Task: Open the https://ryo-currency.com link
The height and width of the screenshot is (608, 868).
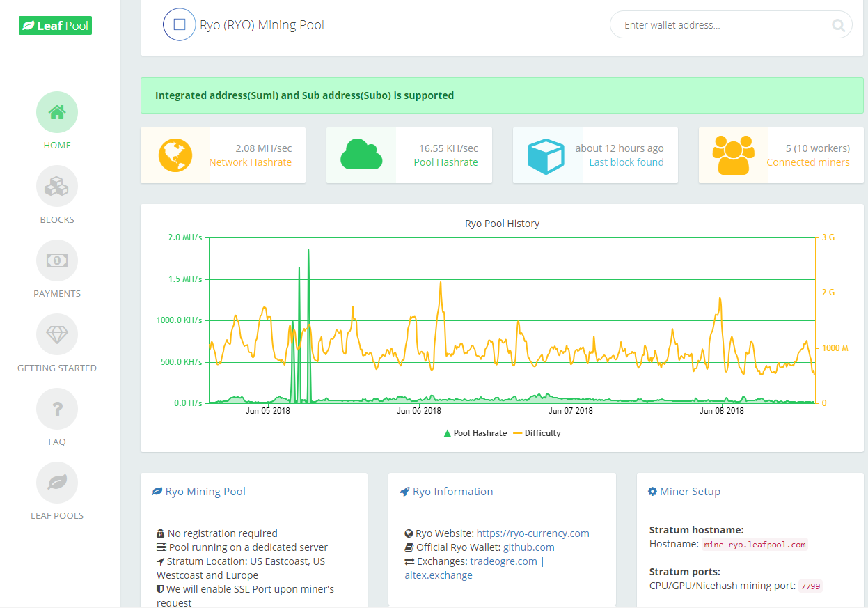Action: click(533, 533)
